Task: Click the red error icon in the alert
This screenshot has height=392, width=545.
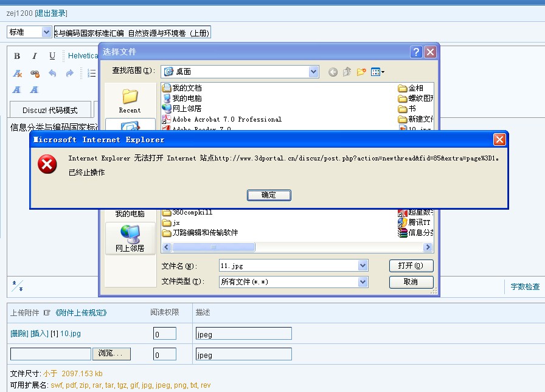Action: click(x=47, y=164)
